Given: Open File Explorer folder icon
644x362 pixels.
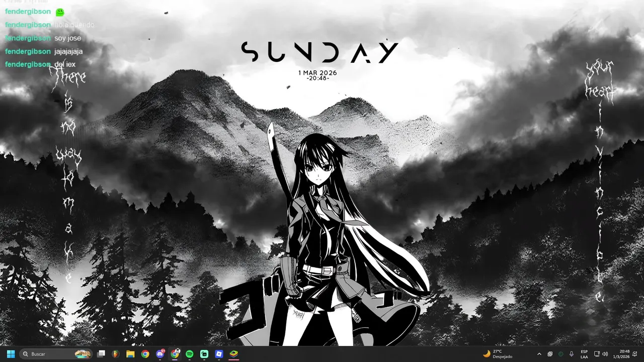Looking at the screenshot, I should click(x=130, y=354).
